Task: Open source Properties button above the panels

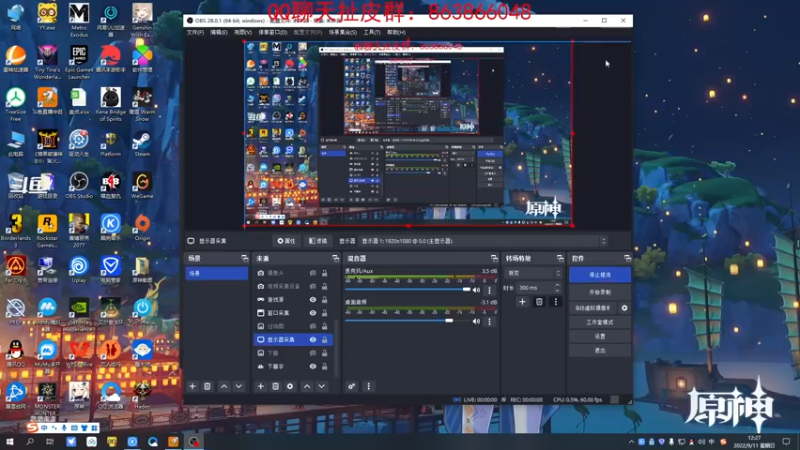Action: point(286,241)
